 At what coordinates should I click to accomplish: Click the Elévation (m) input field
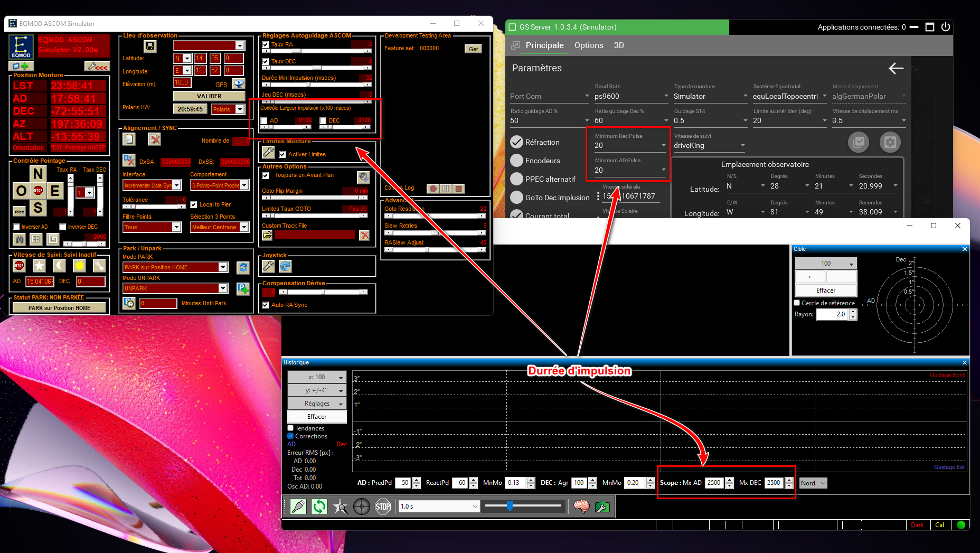click(x=182, y=82)
